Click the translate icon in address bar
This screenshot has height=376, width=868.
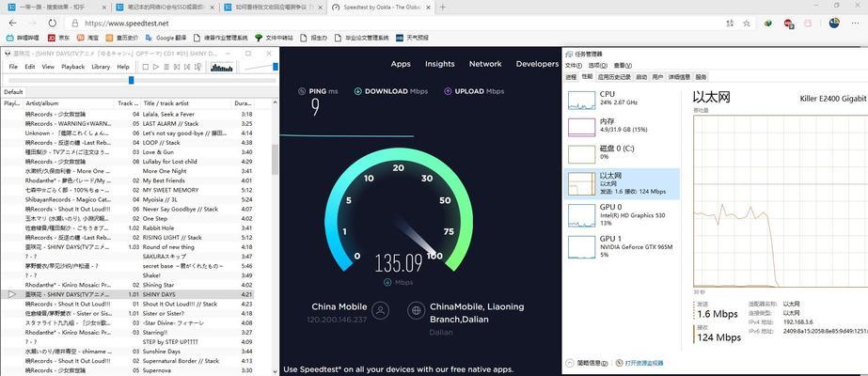pos(731,23)
